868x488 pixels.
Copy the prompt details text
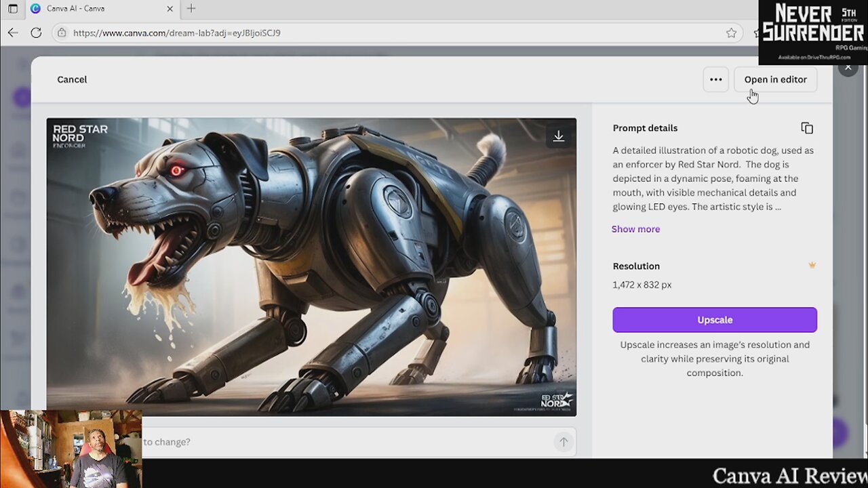[x=807, y=128]
